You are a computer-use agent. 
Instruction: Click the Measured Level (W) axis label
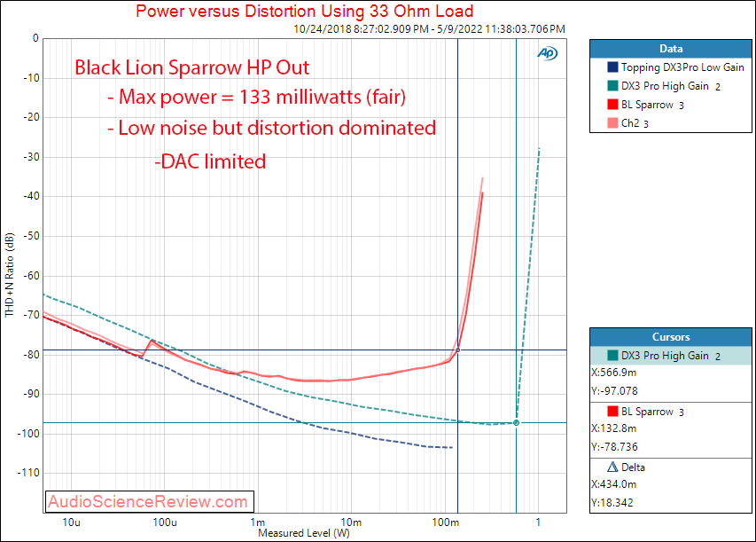pos(304,533)
